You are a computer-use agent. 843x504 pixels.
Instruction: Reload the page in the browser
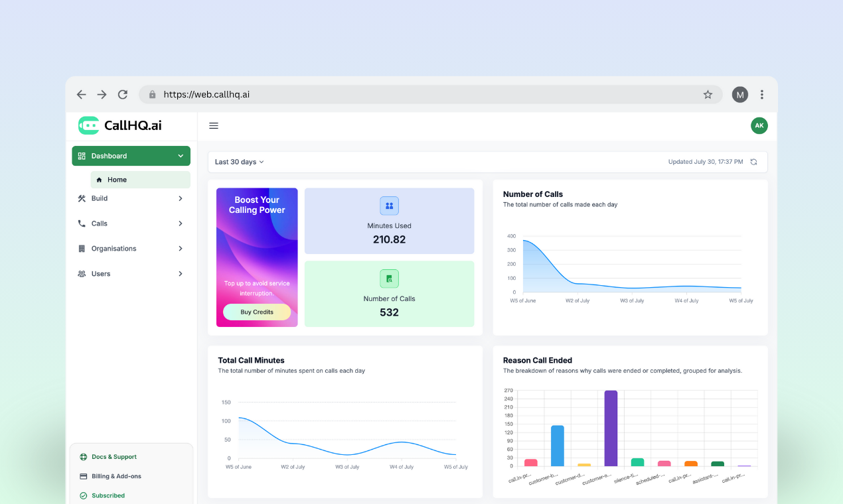pyautogui.click(x=123, y=95)
